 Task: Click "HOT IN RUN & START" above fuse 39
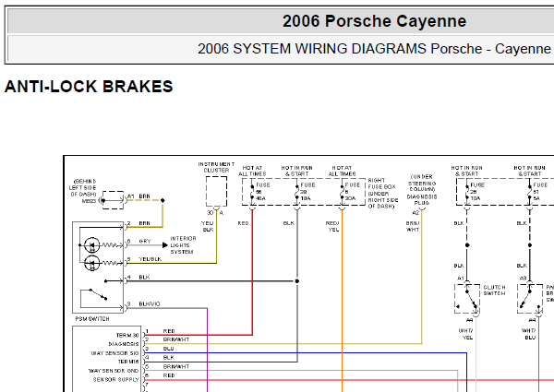pos(296,171)
